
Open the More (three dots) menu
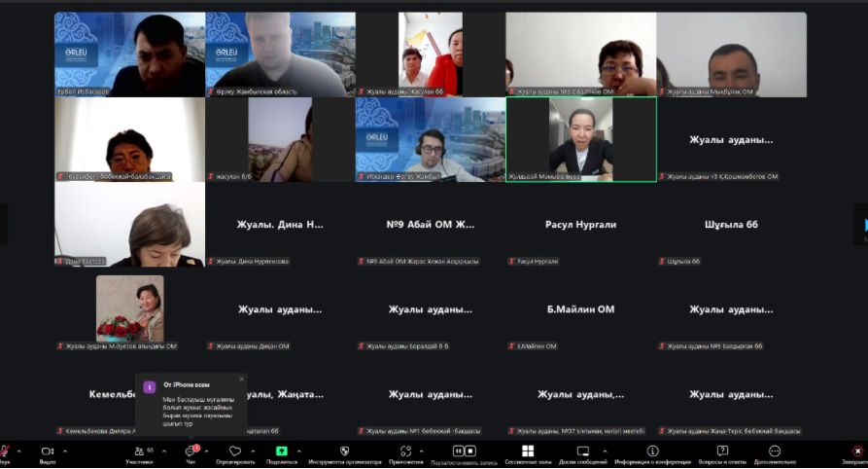(x=775, y=451)
